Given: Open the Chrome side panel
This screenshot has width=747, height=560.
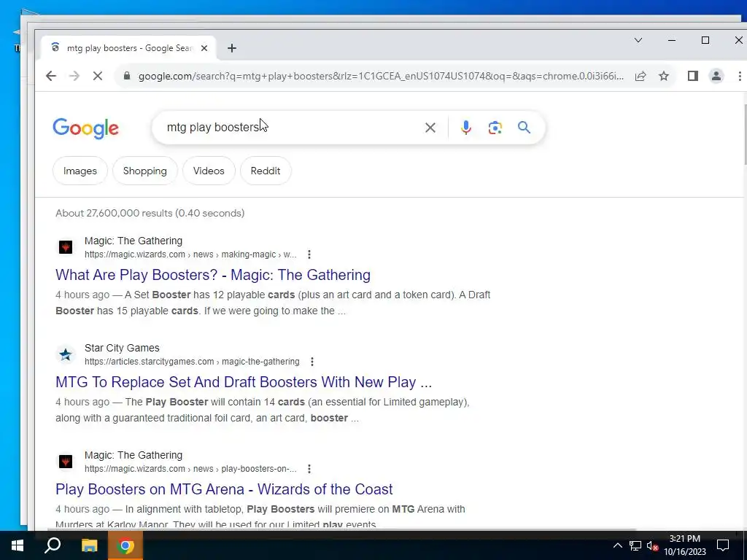Looking at the screenshot, I should [x=693, y=76].
